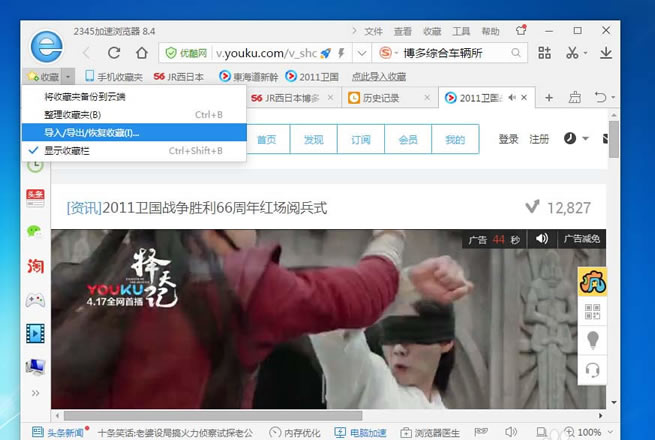Click the Sogou search input field
The width and height of the screenshot is (655, 440).
pyautogui.click(x=456, y=53)
